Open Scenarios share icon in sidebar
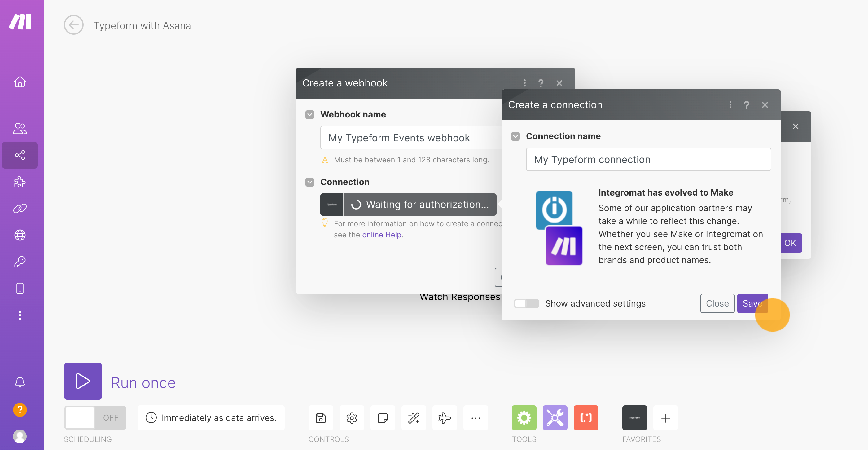This screenshot has height=450, width=868. [x=20, y=155]
